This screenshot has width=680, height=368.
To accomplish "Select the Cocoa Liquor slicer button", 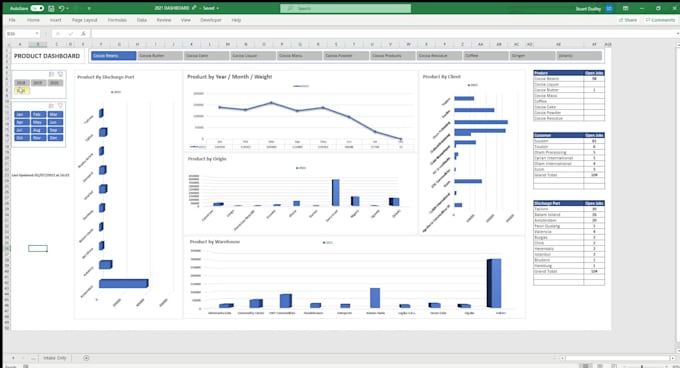I will point(253,55).
